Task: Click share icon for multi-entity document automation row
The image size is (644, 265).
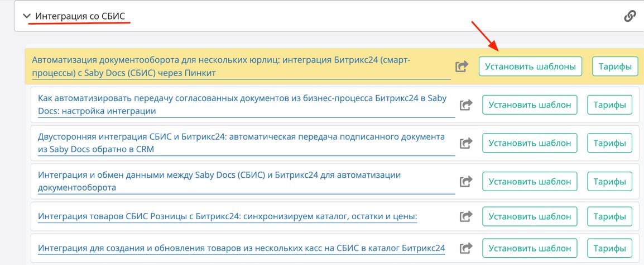Action: point(462,67)
